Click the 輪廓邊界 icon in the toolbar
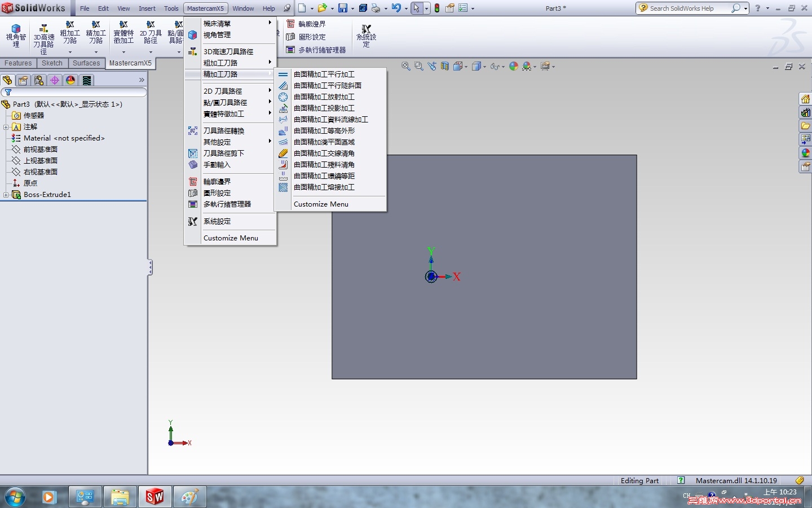This screenshot has width=812, height=508. click(290, 24)
